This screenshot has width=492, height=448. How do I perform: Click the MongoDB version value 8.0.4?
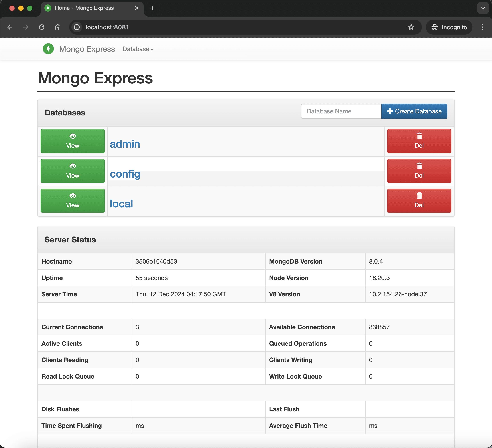point(376,261)
